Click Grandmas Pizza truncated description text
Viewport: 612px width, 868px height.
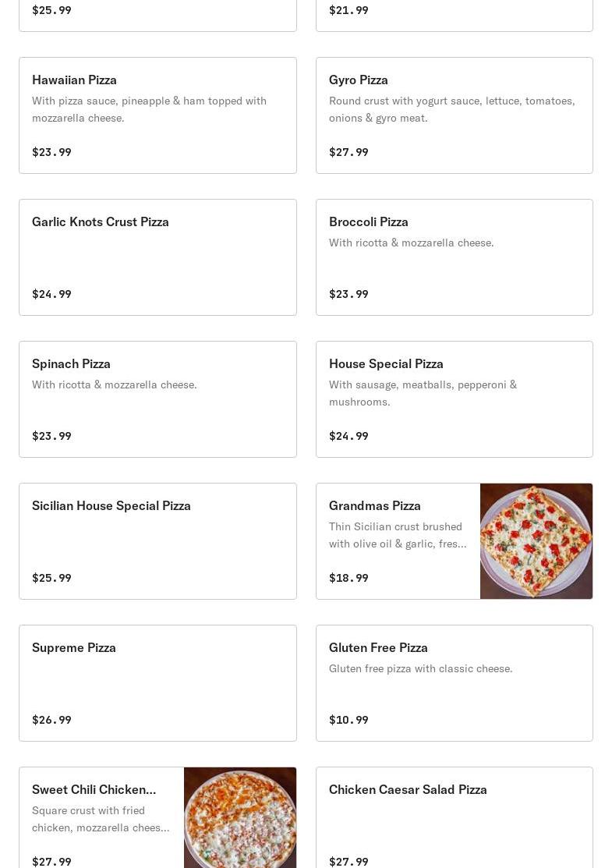point(397,535)
